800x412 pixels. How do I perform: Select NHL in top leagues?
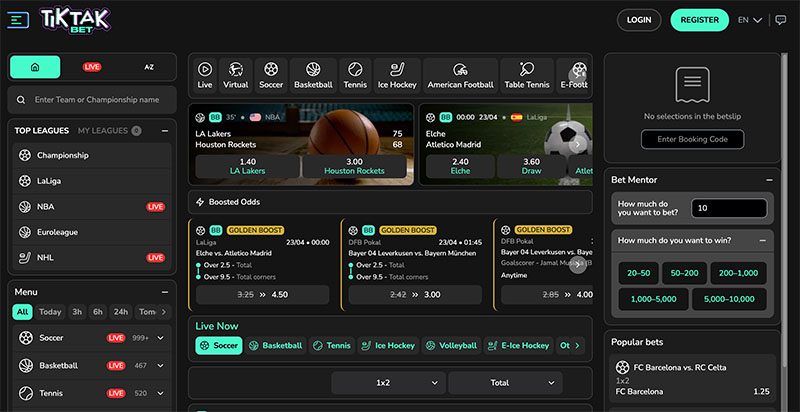tap(92, 258)
